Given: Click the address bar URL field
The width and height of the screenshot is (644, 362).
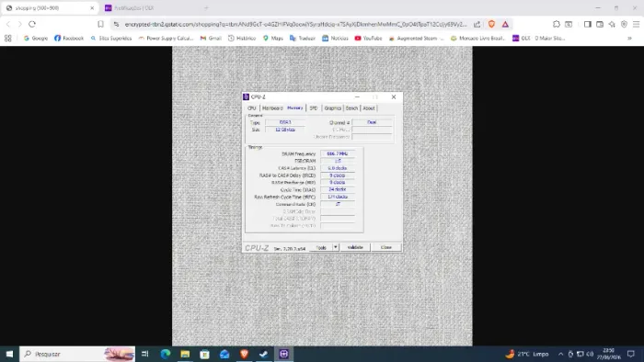Looking at the screenshot, I should (295, 24).
